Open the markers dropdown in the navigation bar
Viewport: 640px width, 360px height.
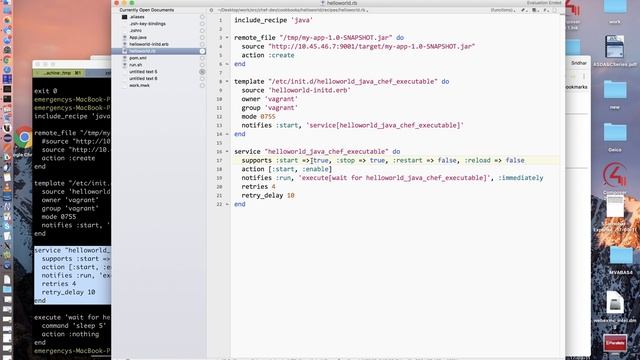(546, 10)
